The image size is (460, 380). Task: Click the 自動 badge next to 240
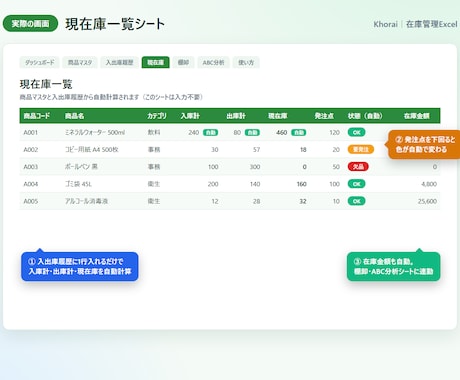tap(210, 132)
